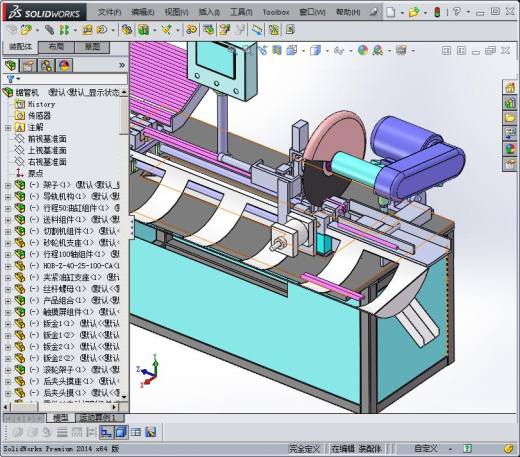Open the File Explorer folder icon in task pane
The height and width of the screenshot is (457, 520).
point(510,118)
